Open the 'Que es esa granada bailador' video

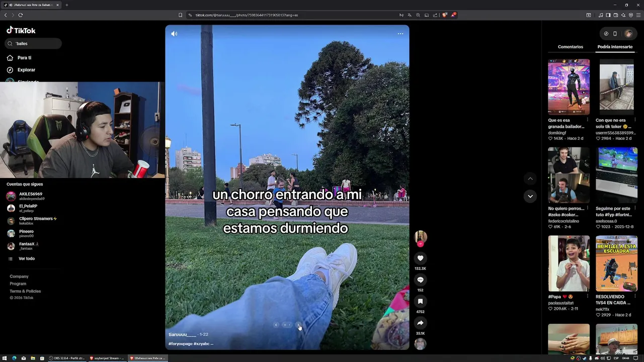(569, 87)
